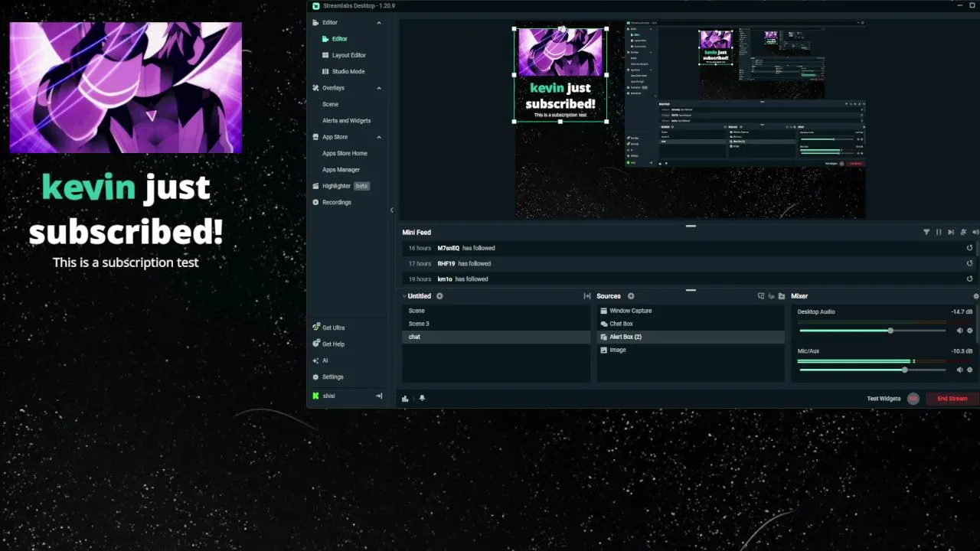This screenshot has height=551, width=980.
Task: Select the chat scene
Action: tap(496, 337)
